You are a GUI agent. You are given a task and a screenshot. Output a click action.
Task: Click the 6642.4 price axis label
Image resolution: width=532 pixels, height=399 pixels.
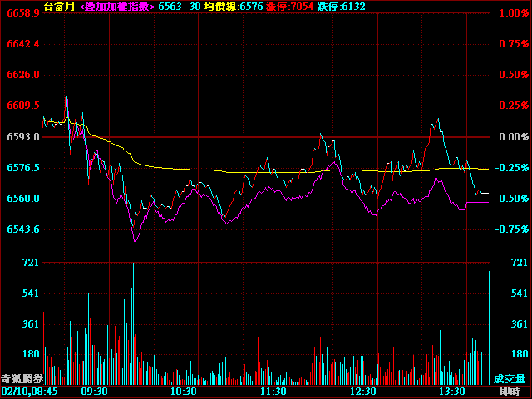tap(23, 44)
